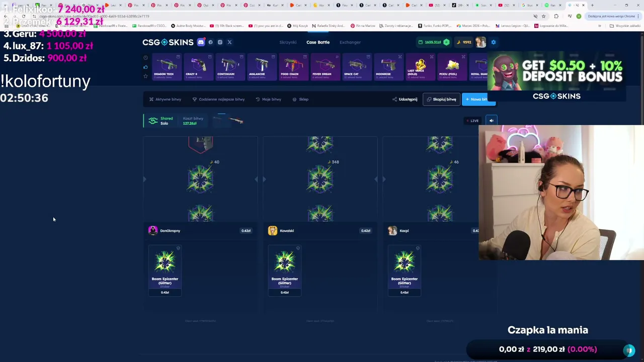Show best drops with star icon
Image resolution: width=644 pixels, height=362 pixels.
[x=145, y=76]
